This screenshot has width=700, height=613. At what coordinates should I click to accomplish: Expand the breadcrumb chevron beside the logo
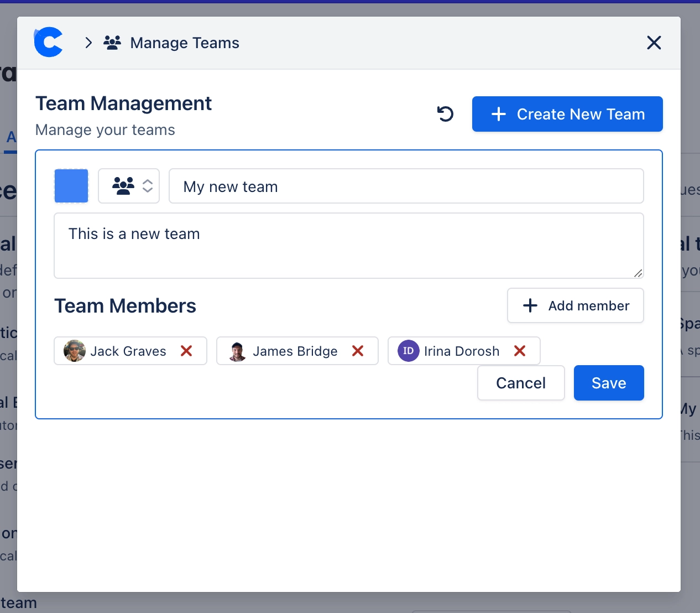[88, 43]
